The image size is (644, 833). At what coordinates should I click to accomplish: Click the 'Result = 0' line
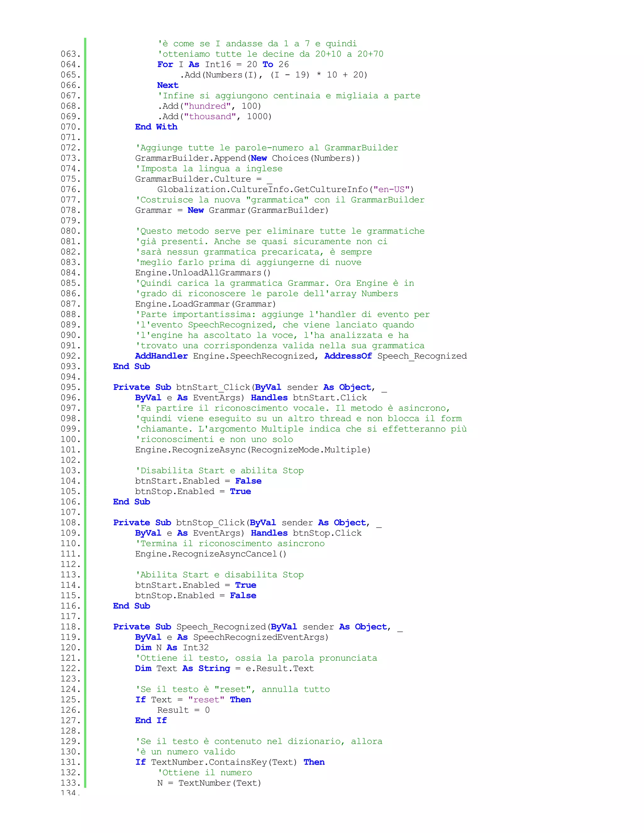coord(184,710)
